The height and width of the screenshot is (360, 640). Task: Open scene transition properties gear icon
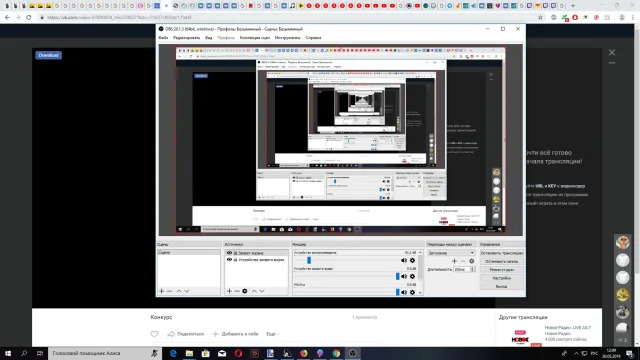click(x=471, y=261)
